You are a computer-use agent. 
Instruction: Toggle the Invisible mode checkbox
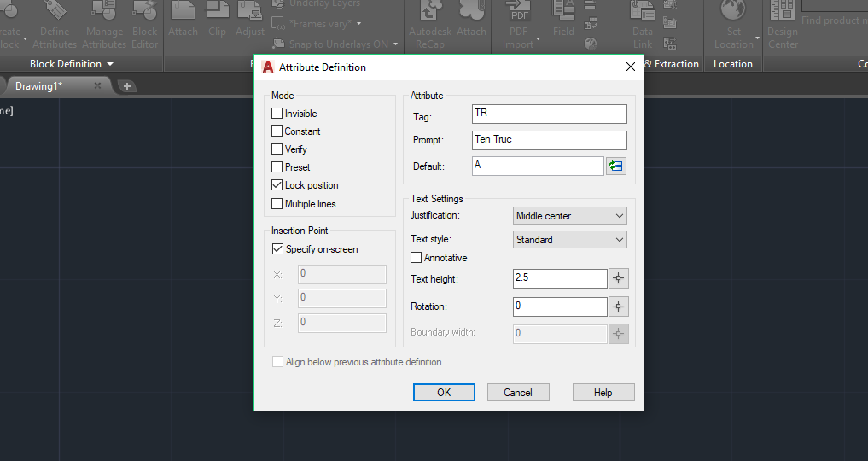(277, 114)
